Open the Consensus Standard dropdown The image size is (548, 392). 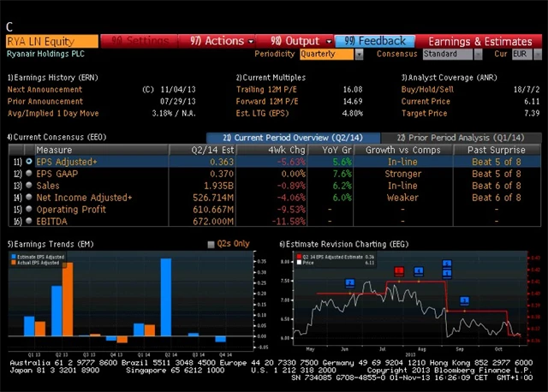tap(478, 54)
